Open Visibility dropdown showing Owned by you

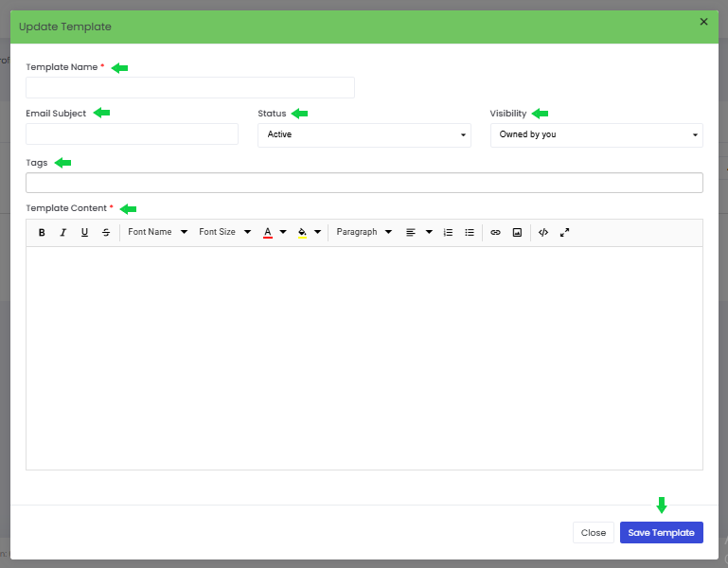(x=596, y=134)
